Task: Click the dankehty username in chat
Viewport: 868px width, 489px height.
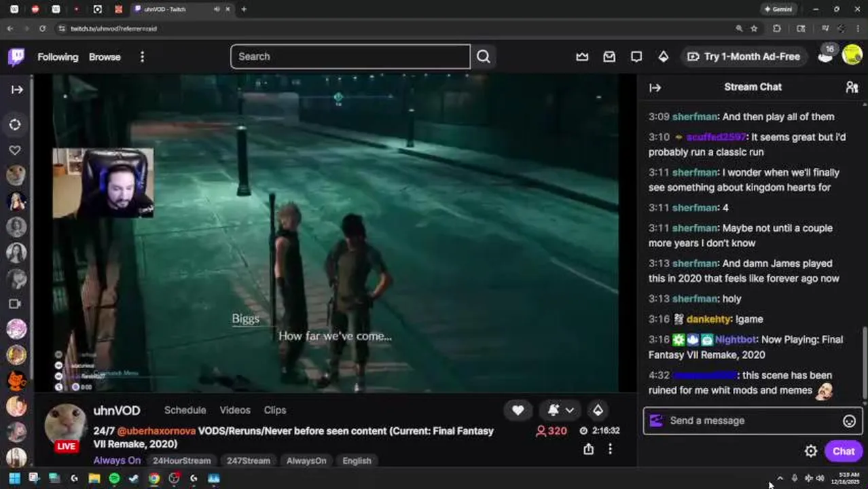Action: point(708,319)
